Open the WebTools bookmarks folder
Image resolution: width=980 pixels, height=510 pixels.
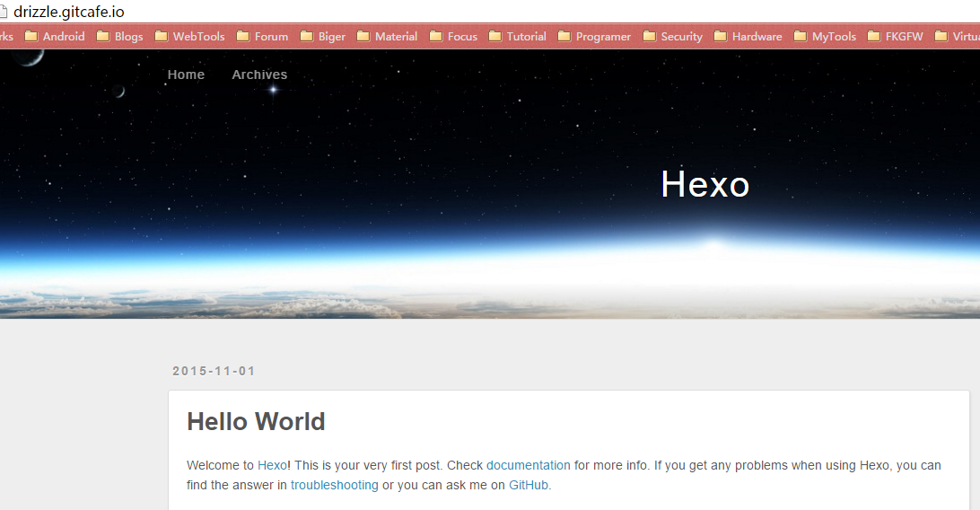[189, 36]
